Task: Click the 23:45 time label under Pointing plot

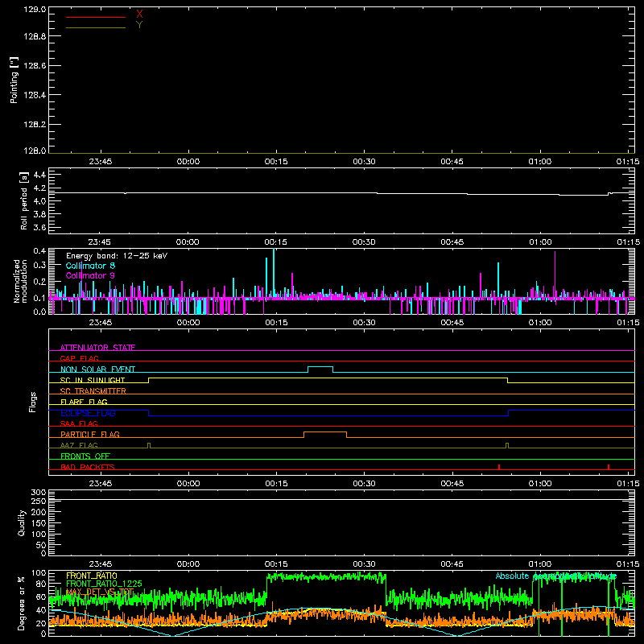Action: coord(100,162)
